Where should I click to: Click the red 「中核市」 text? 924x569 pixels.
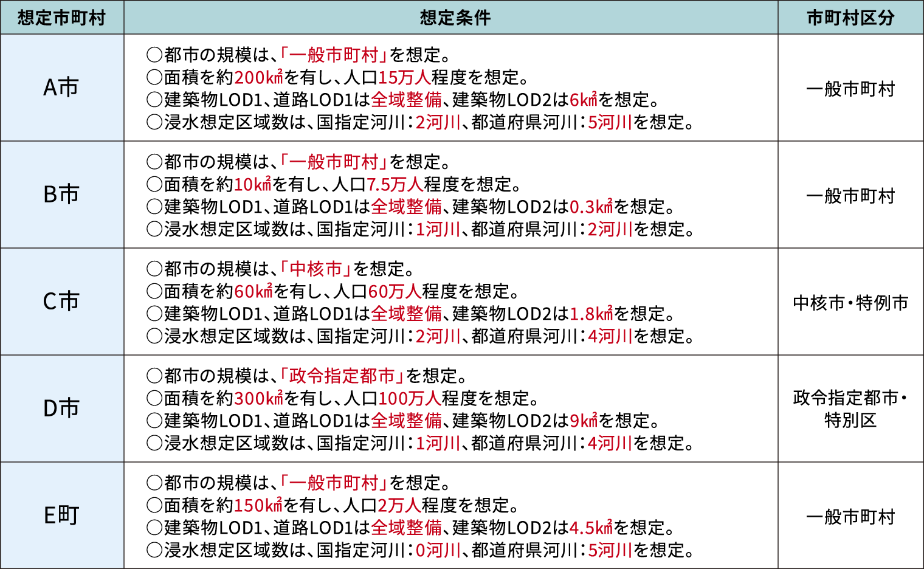pos(315,269)
